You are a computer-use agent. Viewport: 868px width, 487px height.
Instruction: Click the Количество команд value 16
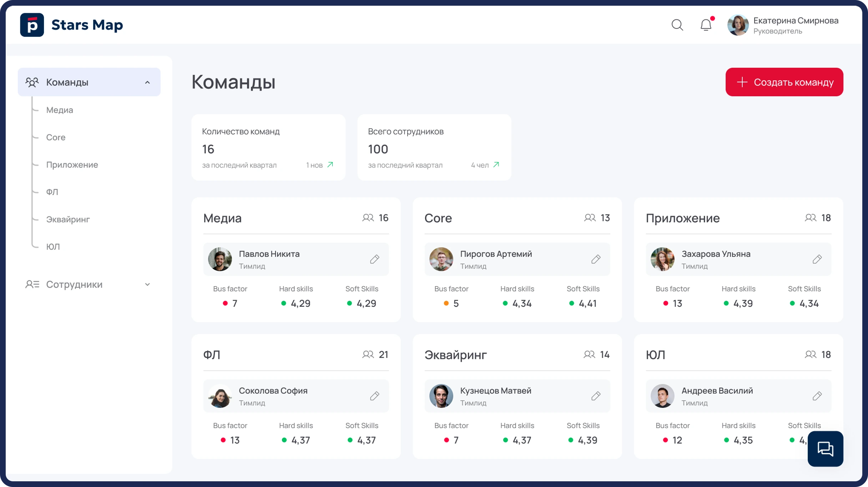[208, 149]
